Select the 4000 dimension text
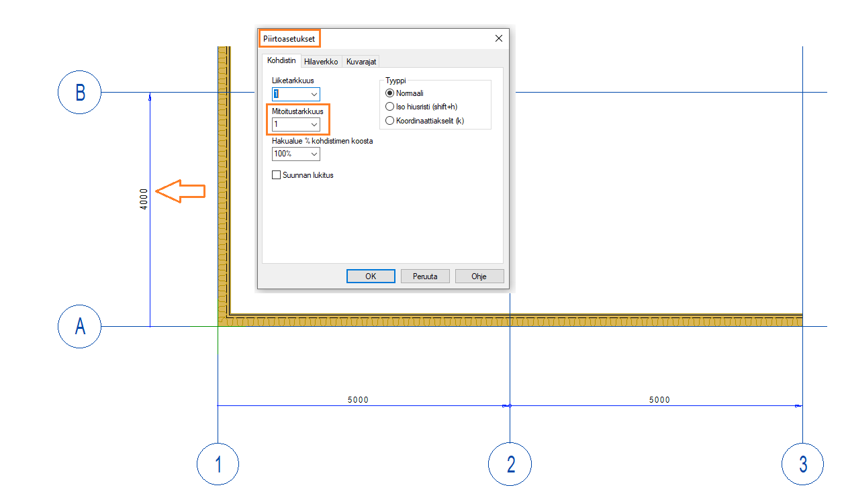The image size is (842, 504). 144,199
